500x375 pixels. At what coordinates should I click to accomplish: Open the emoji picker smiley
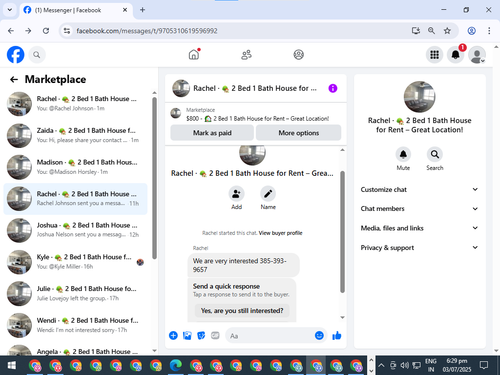[x=319, y=335]
